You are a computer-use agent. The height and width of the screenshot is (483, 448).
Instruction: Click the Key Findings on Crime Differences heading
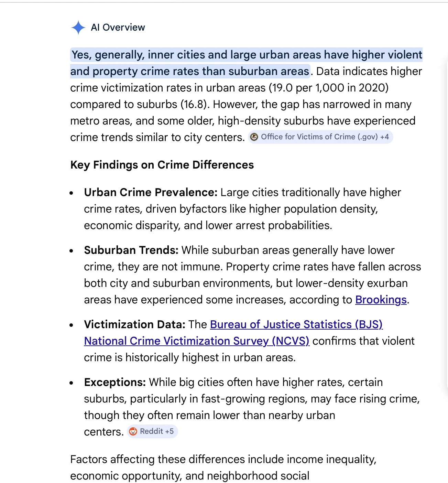(x=162, y=165)
